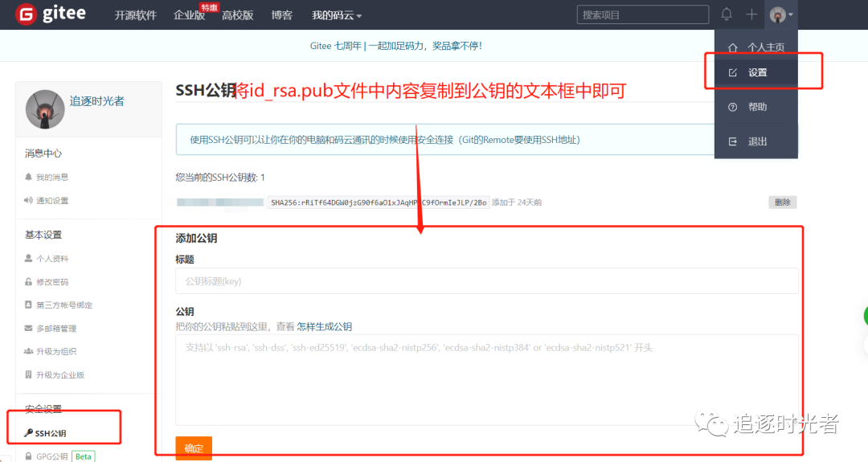This screenshot has height=462, width=868.
Task: Open the notifications bell icon
Action: click(727, 14)
